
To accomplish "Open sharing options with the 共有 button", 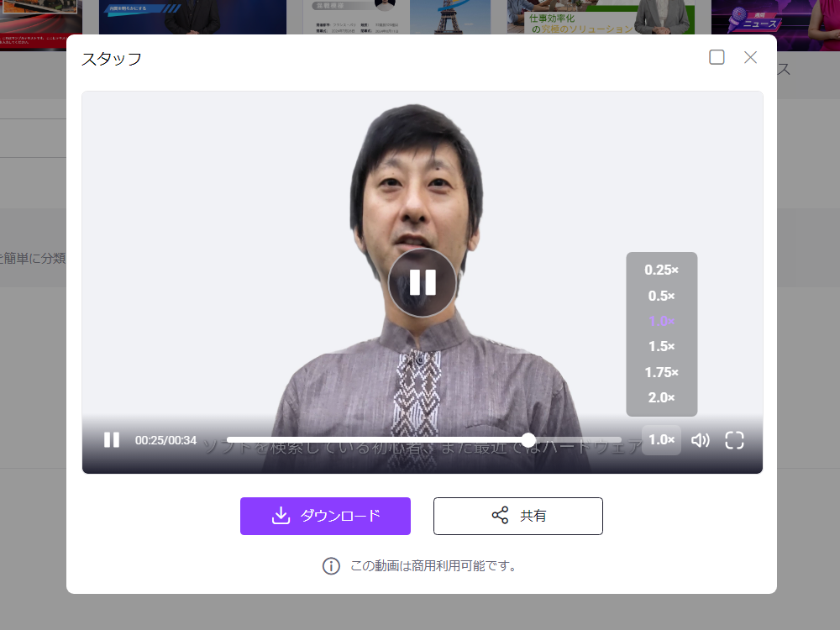I will tap(518, 516).
